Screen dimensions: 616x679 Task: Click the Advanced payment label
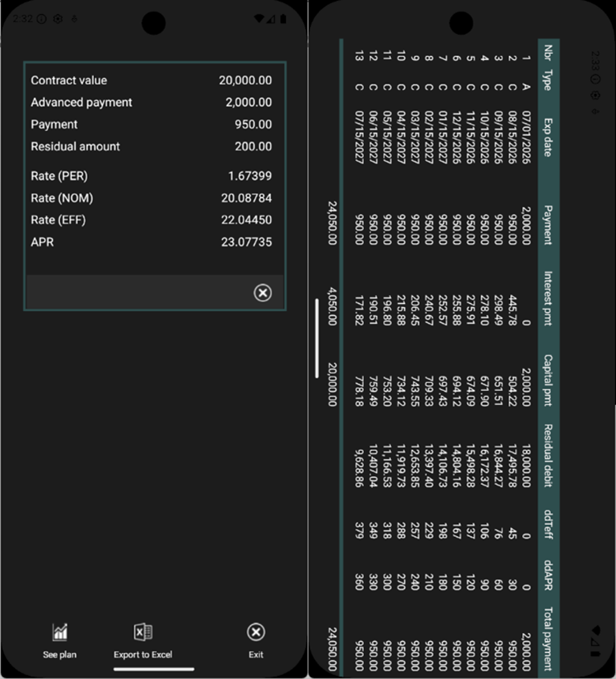point(81,103)
